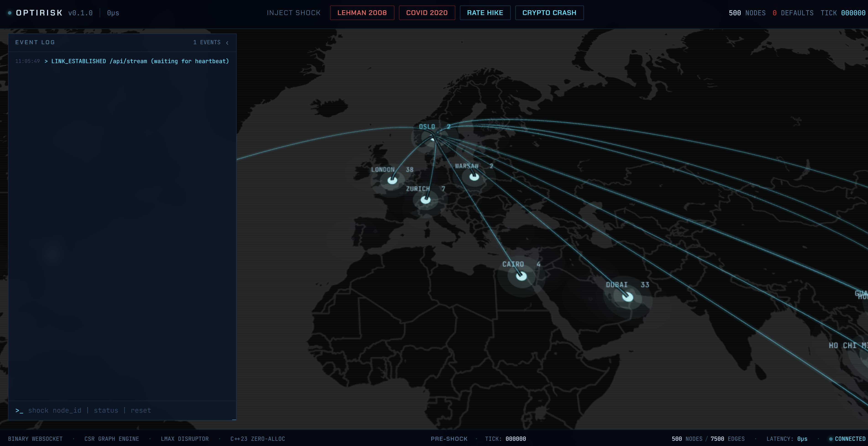This screenshot has height=446, width=868.
Task: Click the PRE-SHOCK status label
Action: pos(449,439)
